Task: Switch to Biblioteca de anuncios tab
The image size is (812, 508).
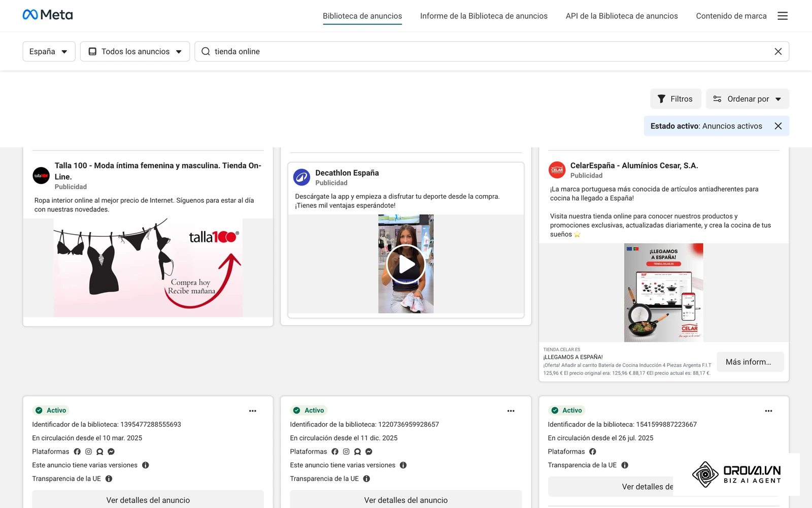Action: click(x=362, y=16)
